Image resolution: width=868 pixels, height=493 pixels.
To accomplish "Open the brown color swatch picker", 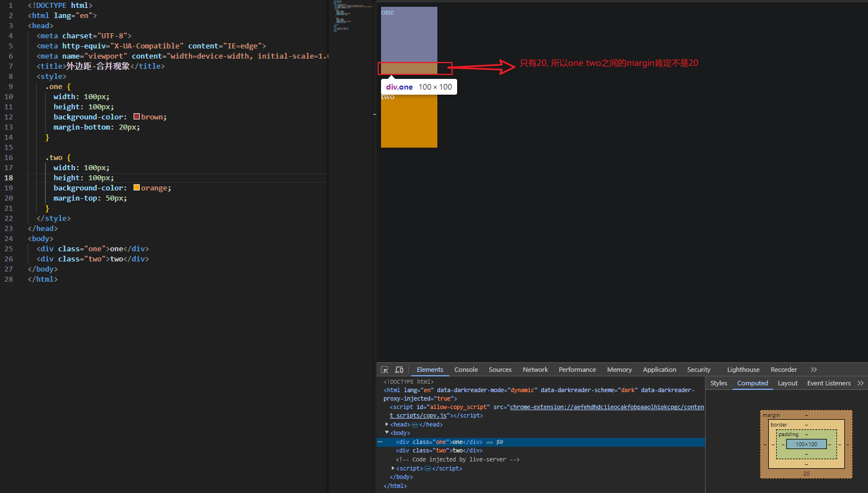I will pyautogui.click(x=136, y=117).
